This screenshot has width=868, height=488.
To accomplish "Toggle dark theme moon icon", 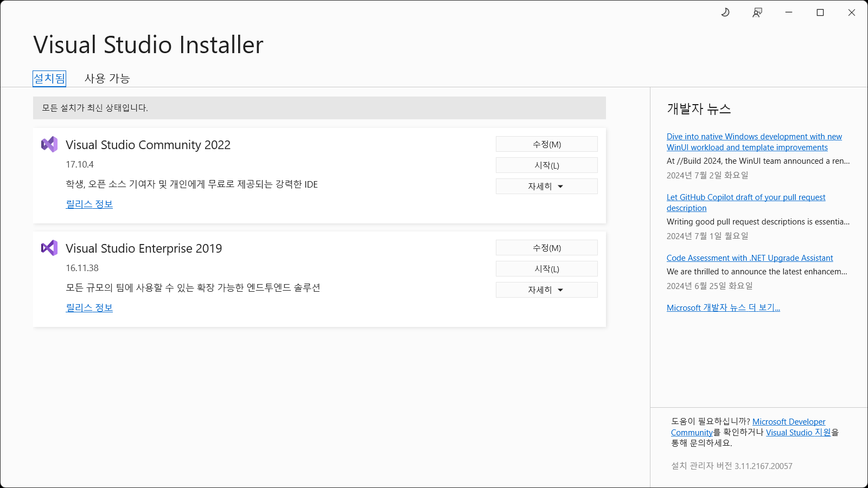I will pos(725,12).
